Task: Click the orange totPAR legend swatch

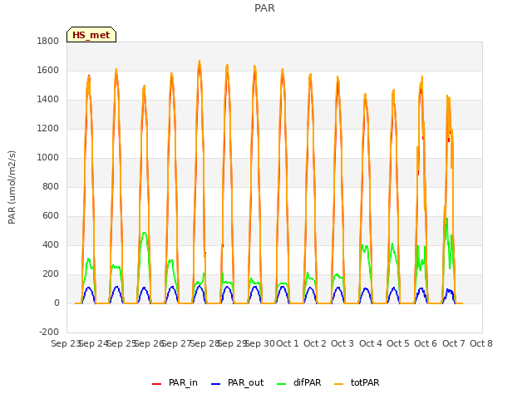Action: 338,384
